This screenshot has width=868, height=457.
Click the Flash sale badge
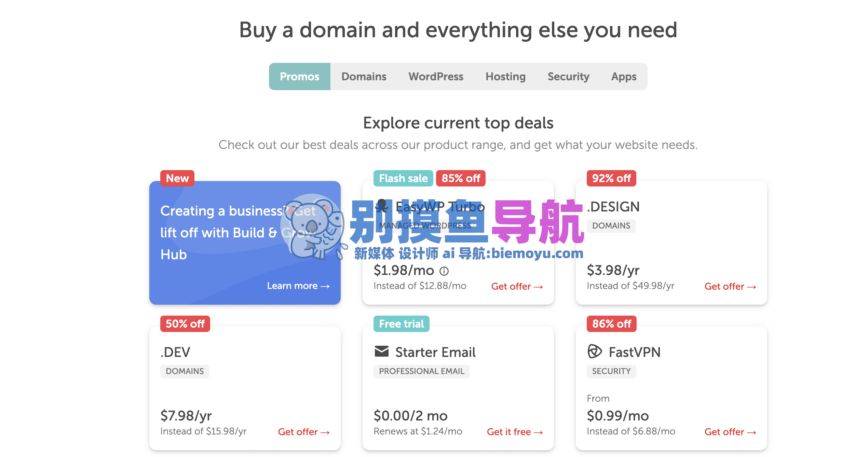point(403,178)
